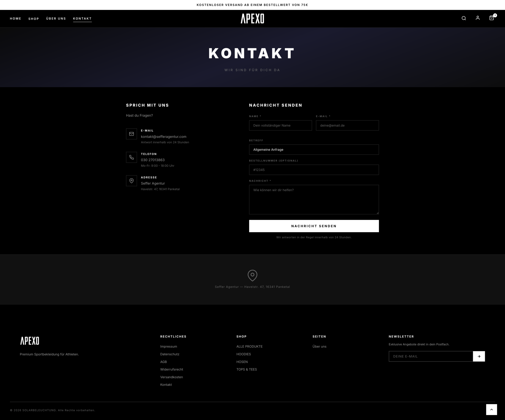Click the envelope icon beside E-Mail
Screen dimensions: 505x420
132,134
